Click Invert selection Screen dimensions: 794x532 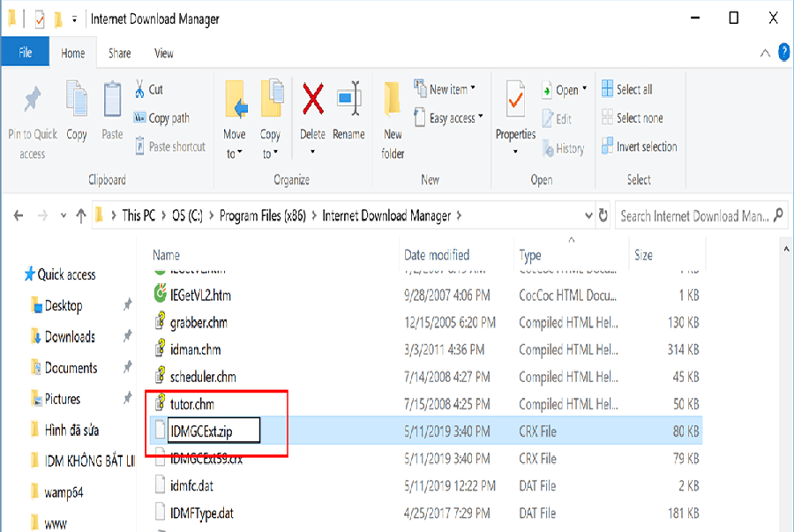point(640,146)
